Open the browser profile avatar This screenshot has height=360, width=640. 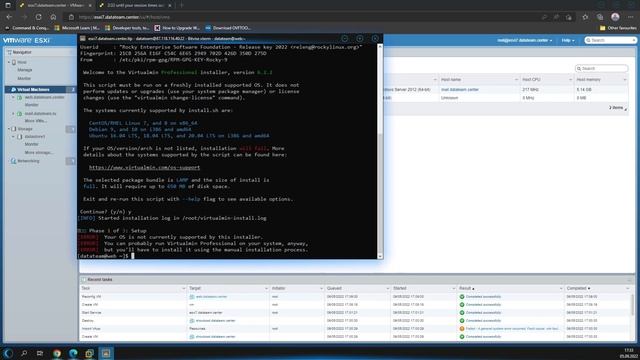(x=615, y=17)
